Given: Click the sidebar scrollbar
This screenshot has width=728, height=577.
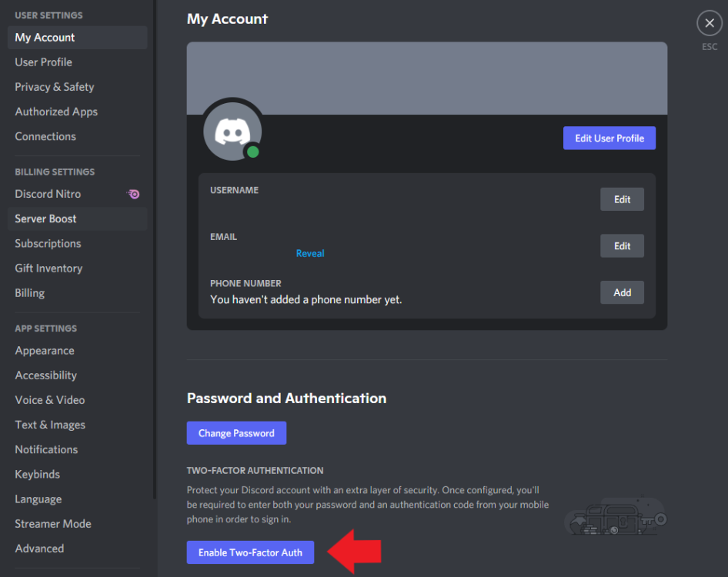Looking at the screenshot, I should click(155, 249).
